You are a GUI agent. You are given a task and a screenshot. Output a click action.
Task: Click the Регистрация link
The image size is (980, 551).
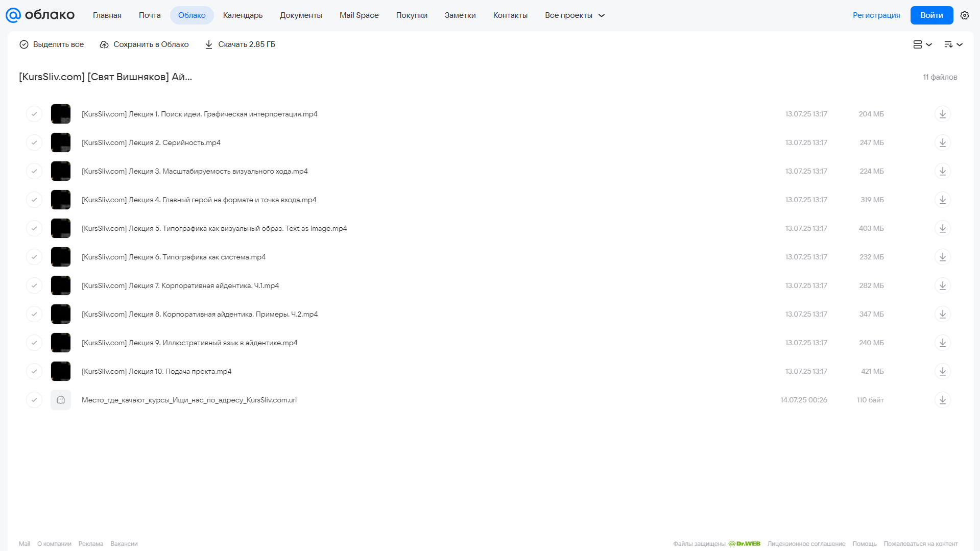[x=876, y=15]
